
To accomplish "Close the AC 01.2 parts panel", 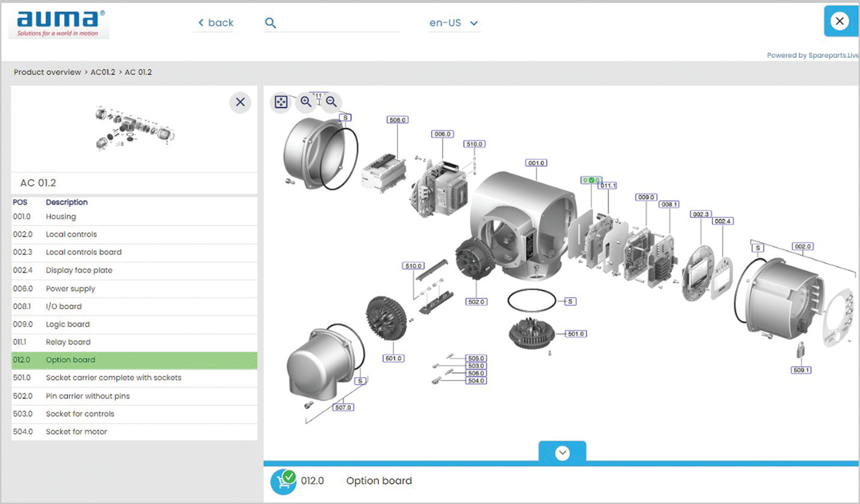I will tap(240, 102).
